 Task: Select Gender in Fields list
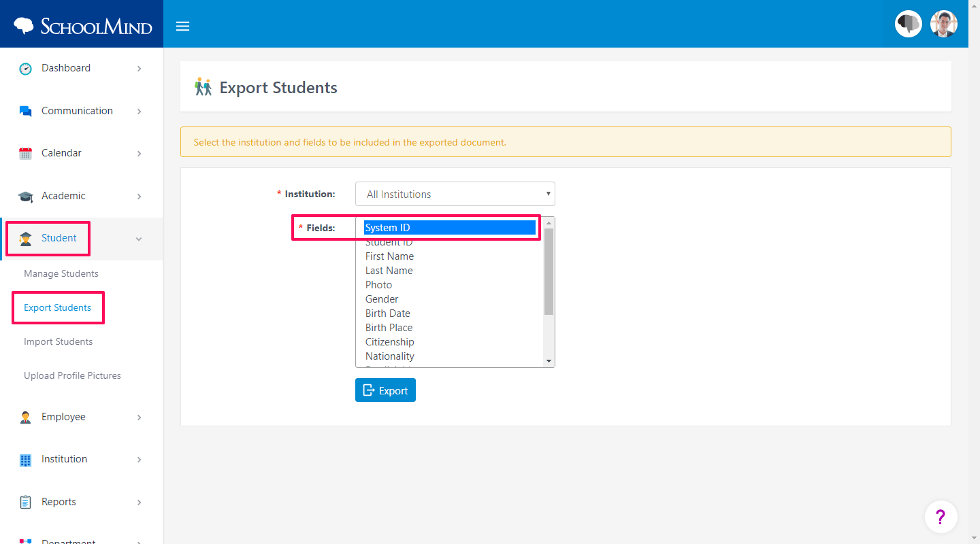[x=450, y=299]
